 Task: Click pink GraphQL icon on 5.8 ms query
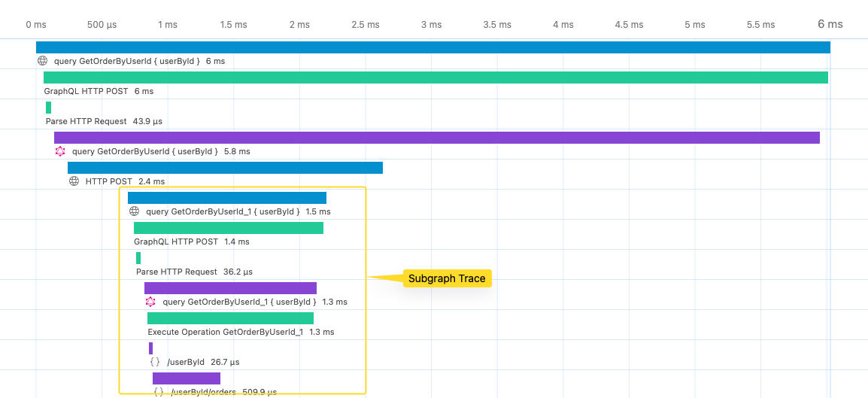pos(60,151)
